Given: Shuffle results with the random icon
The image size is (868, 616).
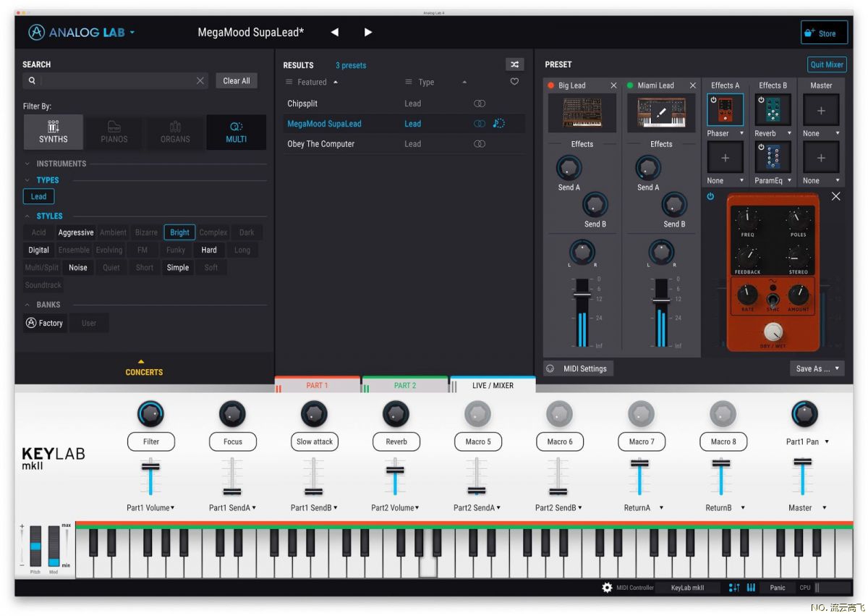Looking at the screenshot, I should click(x=514, y=64).
